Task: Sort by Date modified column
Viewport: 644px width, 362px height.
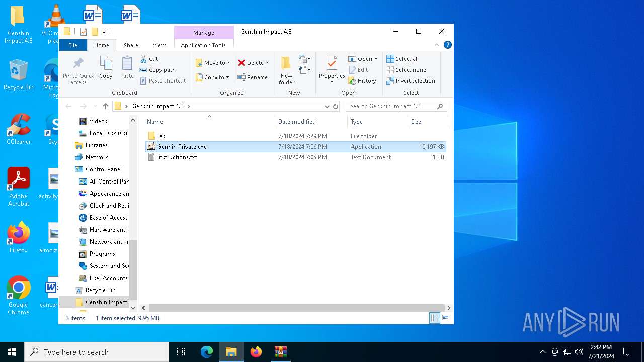Action: click(311, 122)
